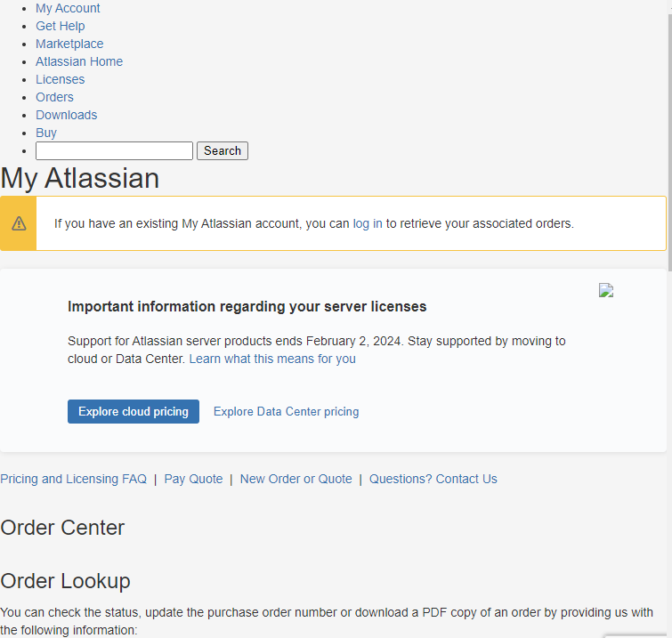
Task: Focus the search text field
Action: point(114,150)
